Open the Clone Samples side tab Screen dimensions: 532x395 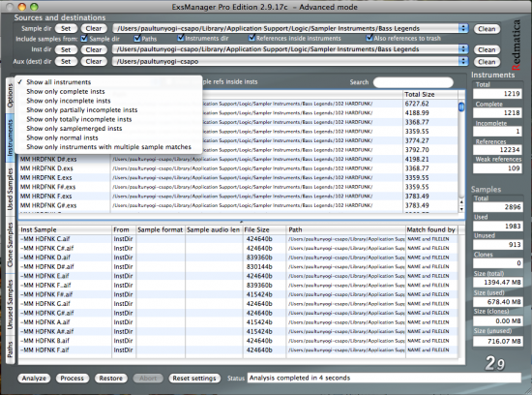(x=10, y=245)
